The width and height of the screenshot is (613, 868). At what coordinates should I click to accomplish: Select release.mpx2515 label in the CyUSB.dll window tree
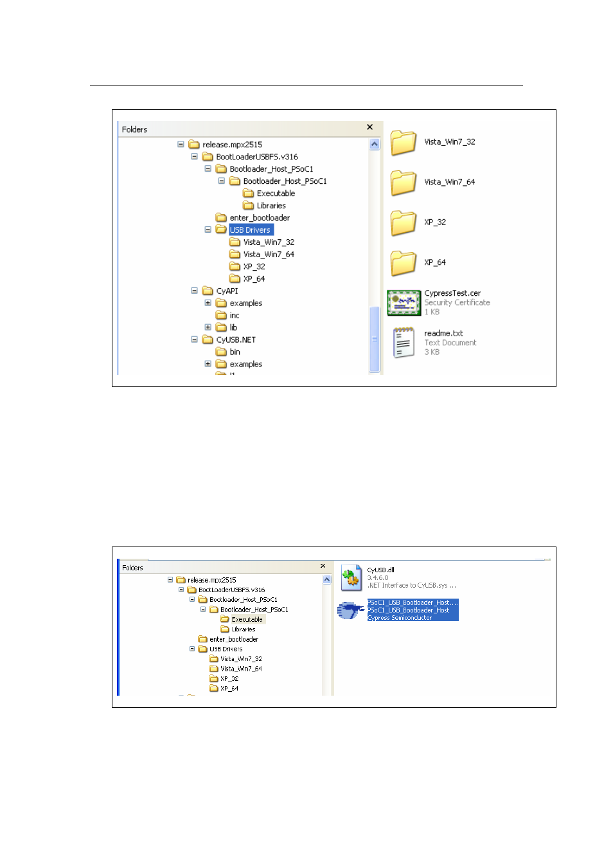coord(212,580)
